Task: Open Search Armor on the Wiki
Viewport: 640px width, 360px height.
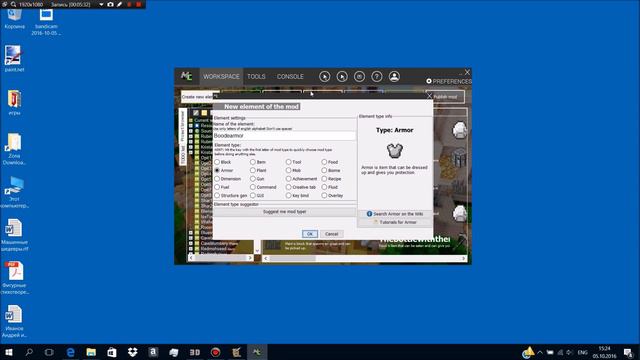Action: coord(395,214)
